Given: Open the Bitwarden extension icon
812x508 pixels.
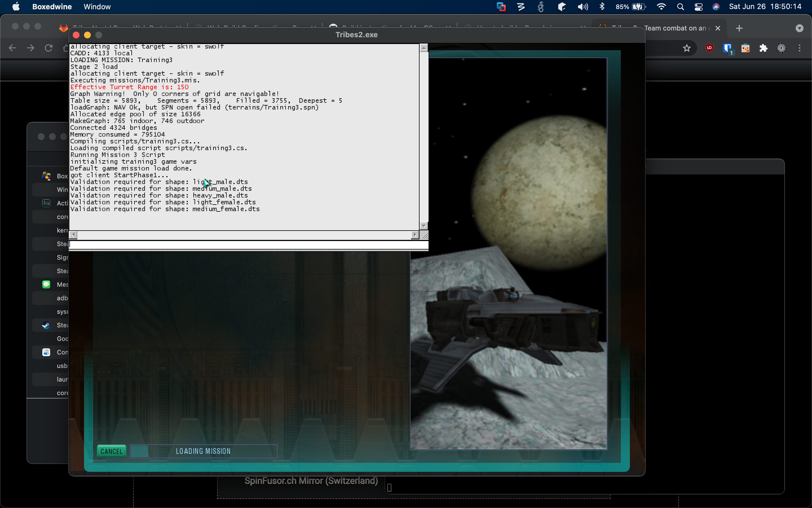Looking at the screenshot, I should (x=727, y=49).
